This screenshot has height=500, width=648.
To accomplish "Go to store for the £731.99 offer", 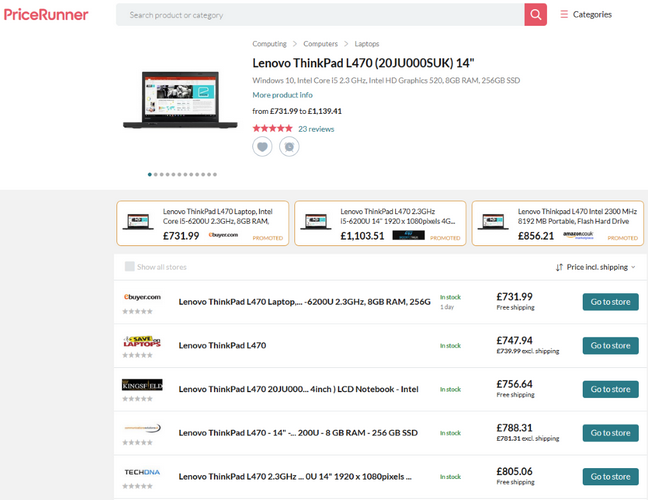I will tap(610, 302).
